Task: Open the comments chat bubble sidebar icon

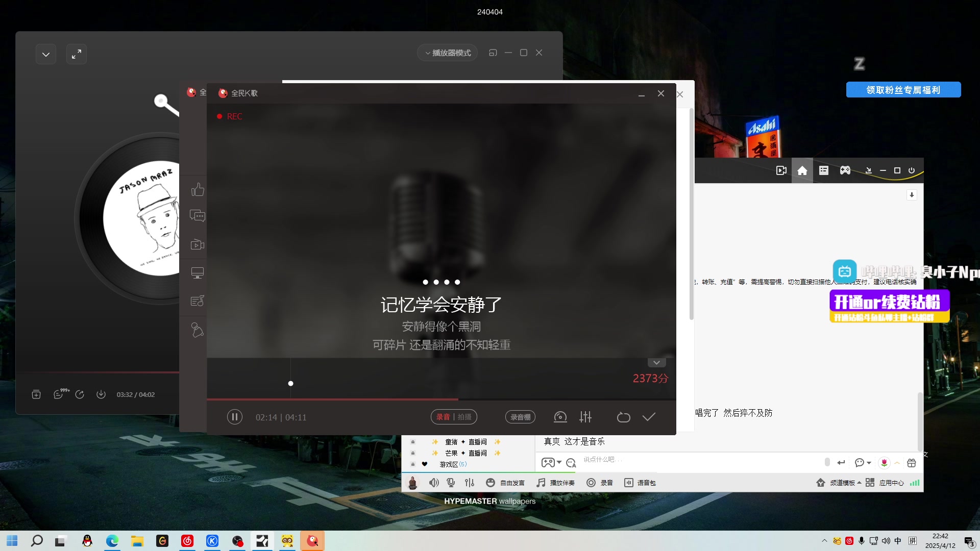Action: 198,216
